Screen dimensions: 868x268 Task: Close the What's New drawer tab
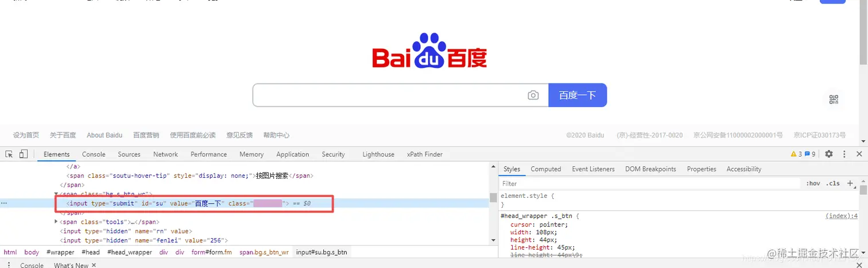(94, 265)
